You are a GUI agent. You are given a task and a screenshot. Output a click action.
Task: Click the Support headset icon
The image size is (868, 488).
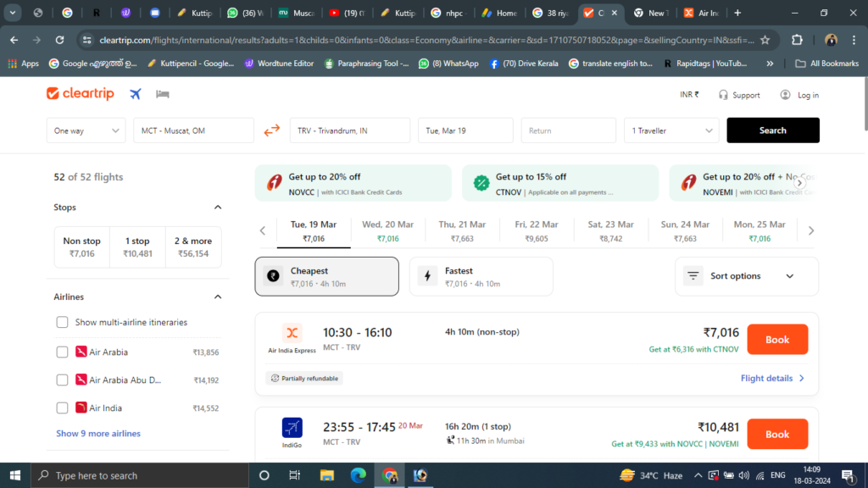723,95
